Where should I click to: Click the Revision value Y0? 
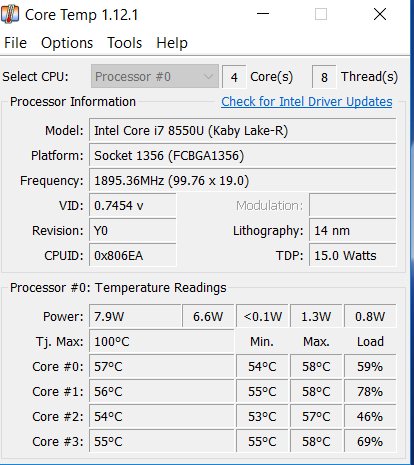[133, 230]
